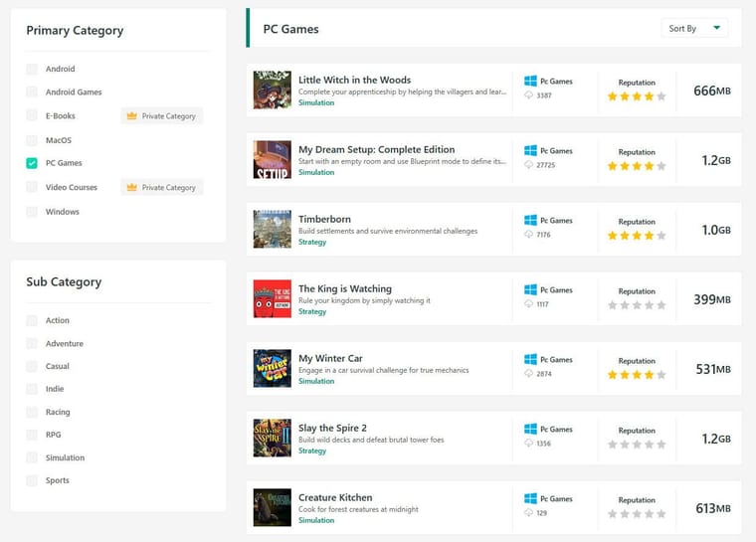Click crown icon beside Video Courses Private Category
Screen dimensions: 756x542
click(x=132, y=187)
